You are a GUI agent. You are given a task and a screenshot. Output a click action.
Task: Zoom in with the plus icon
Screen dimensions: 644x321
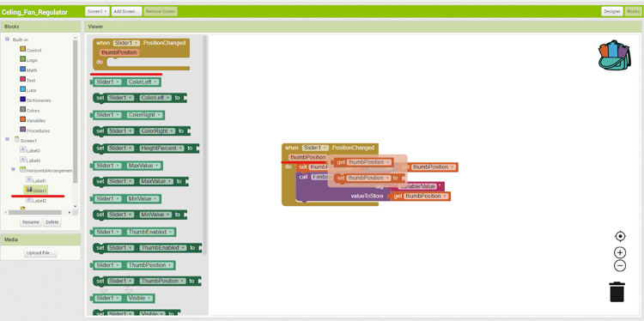pos(620,252)
